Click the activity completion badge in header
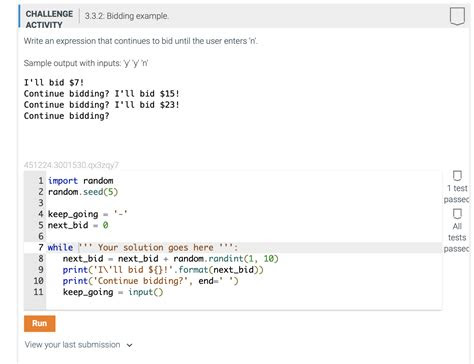 457,16
